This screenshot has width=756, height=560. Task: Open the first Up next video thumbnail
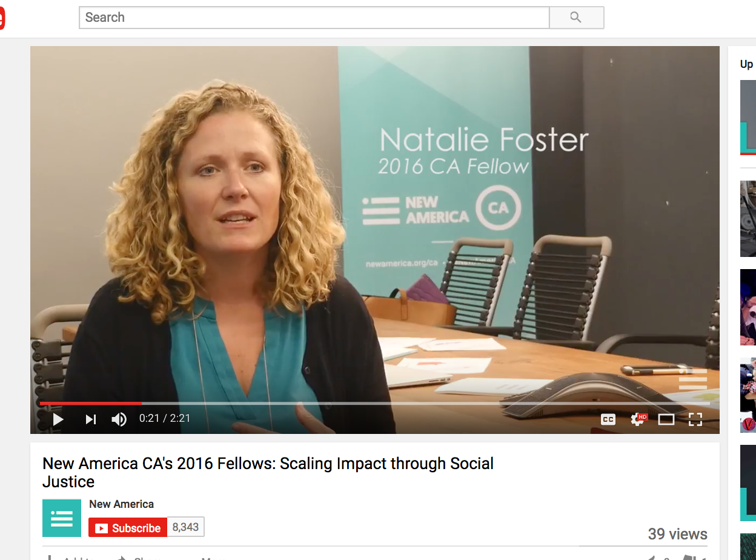[x=748, y=118]
